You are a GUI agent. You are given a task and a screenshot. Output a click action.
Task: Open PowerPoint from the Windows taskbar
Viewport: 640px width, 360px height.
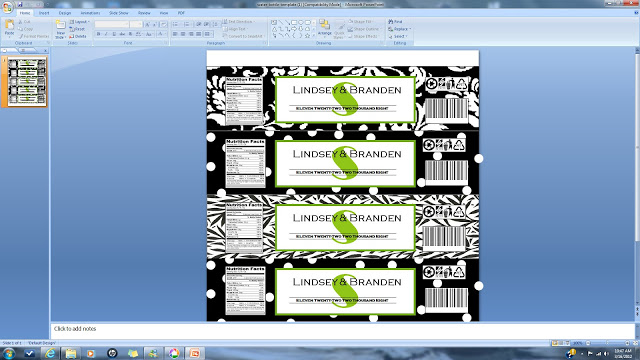click(195, 353)
